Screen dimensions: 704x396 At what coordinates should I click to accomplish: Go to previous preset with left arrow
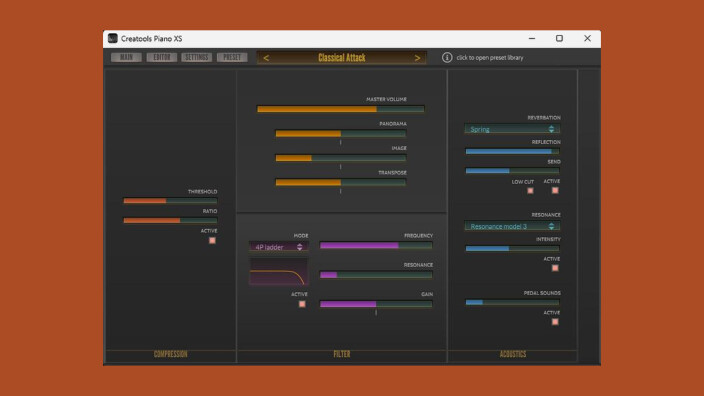coord(266,58)
